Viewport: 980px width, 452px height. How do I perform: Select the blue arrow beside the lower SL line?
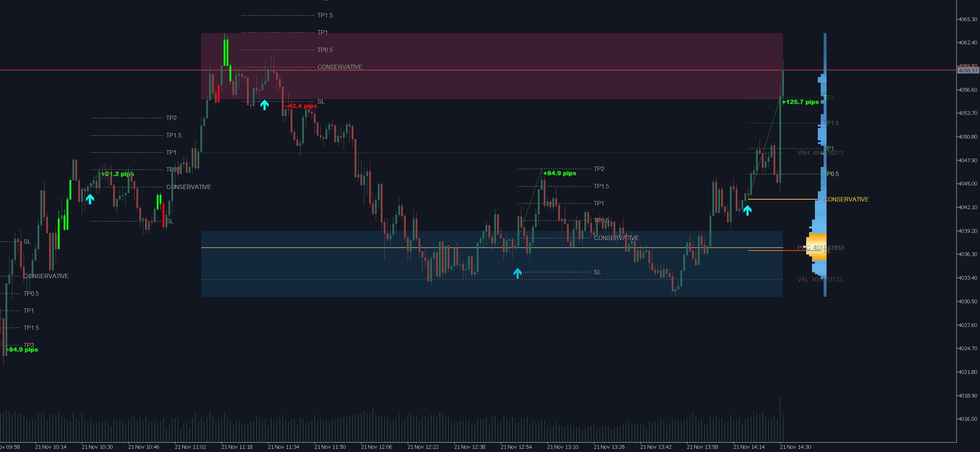click(517, 273)
